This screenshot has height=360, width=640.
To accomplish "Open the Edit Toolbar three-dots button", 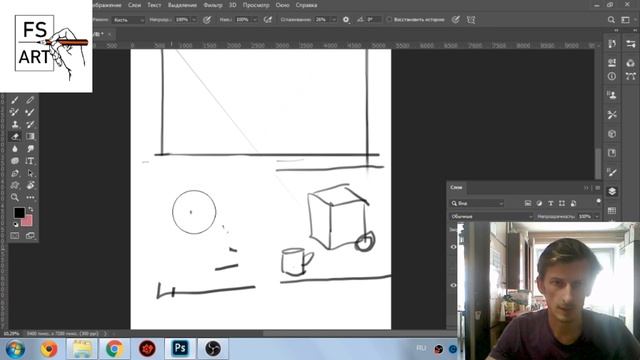I will click(x=30, y=198).
